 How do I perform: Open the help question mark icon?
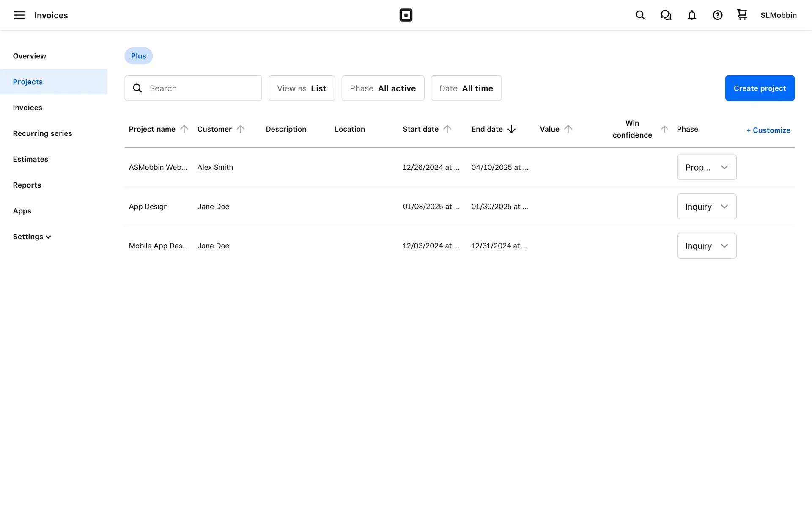tap(717, 15)
